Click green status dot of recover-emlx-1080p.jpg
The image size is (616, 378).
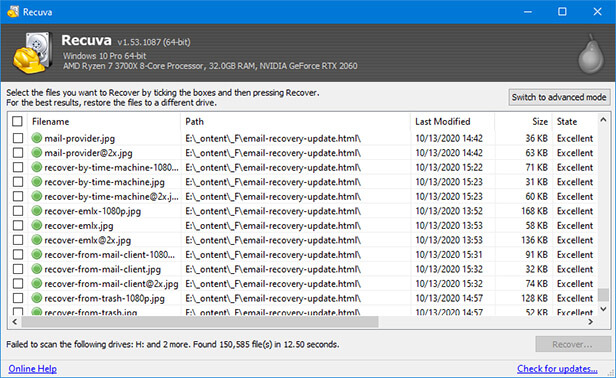click(37, 211)
